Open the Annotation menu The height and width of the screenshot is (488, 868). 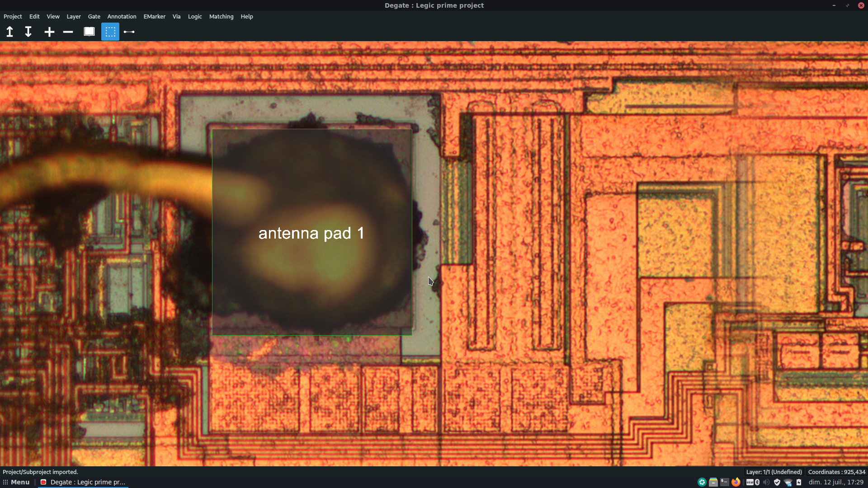tap(121, 16)
